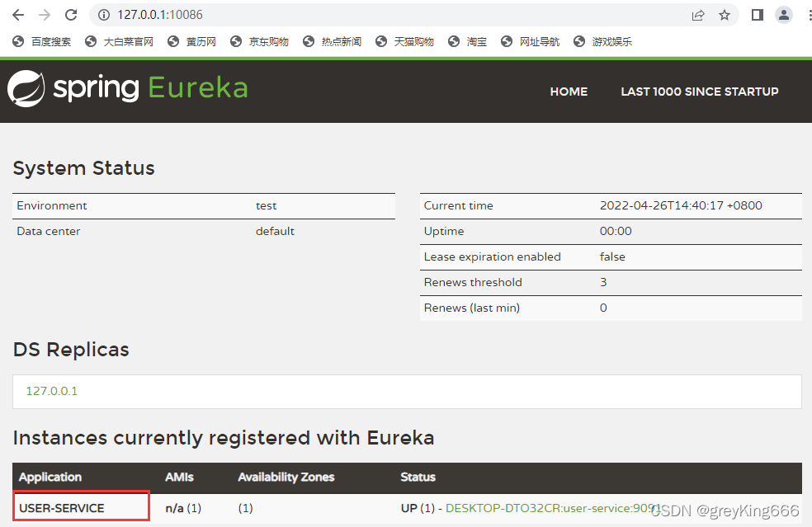Click the Data center value default

pos(275,231)
